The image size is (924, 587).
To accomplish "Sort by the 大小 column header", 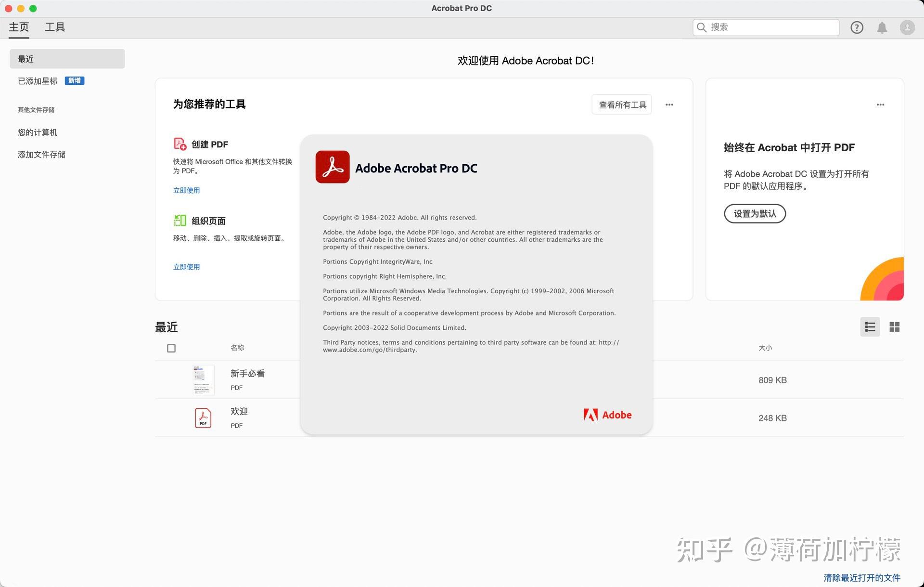I will (765, 348).
